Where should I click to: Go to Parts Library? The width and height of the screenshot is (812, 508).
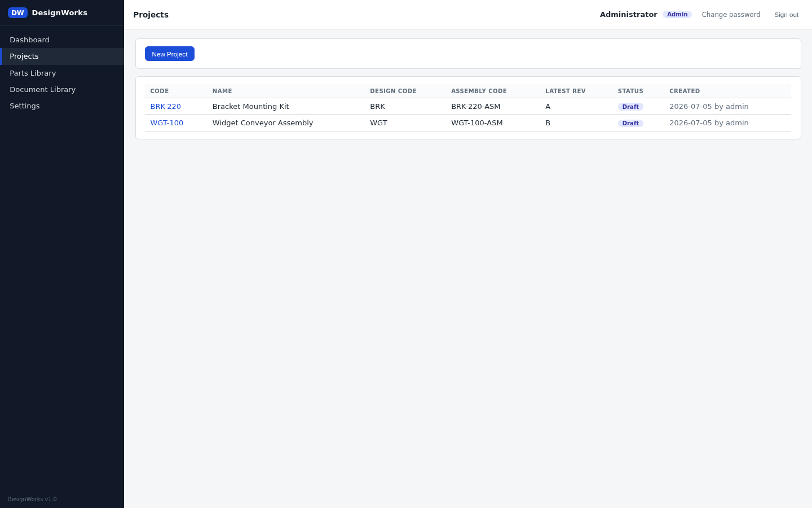point(62,73)
